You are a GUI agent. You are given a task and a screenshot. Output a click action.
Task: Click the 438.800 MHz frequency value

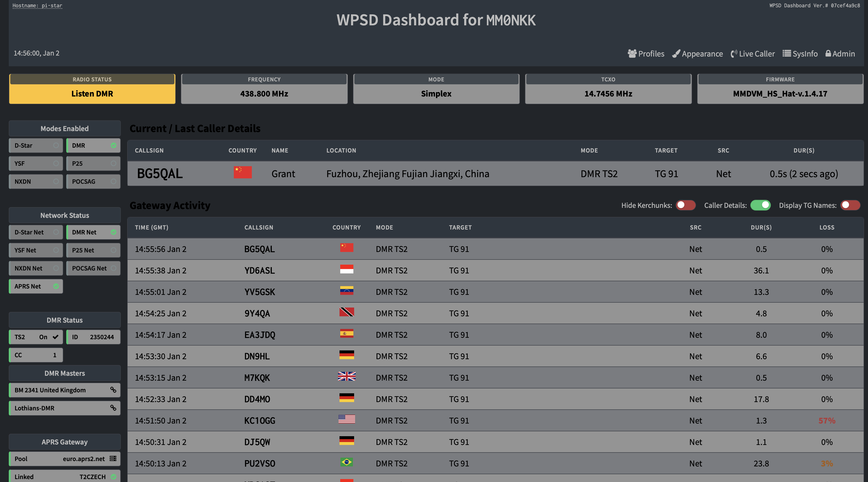click(x=264, y=94)
